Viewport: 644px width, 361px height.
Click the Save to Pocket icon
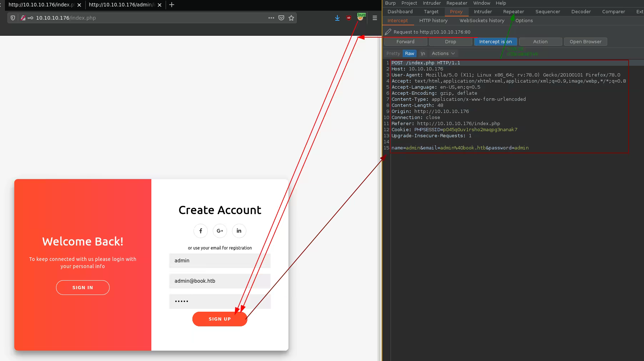pos(281,18)
